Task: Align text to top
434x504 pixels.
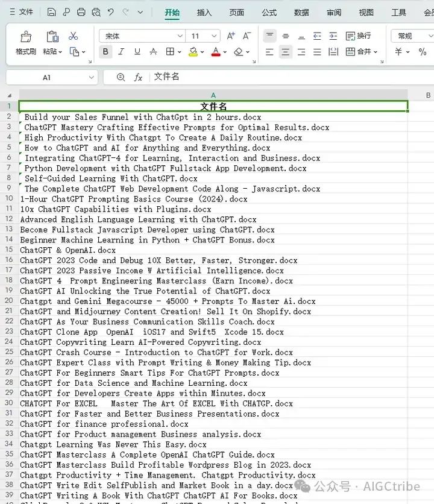Action: coord(269,36)
